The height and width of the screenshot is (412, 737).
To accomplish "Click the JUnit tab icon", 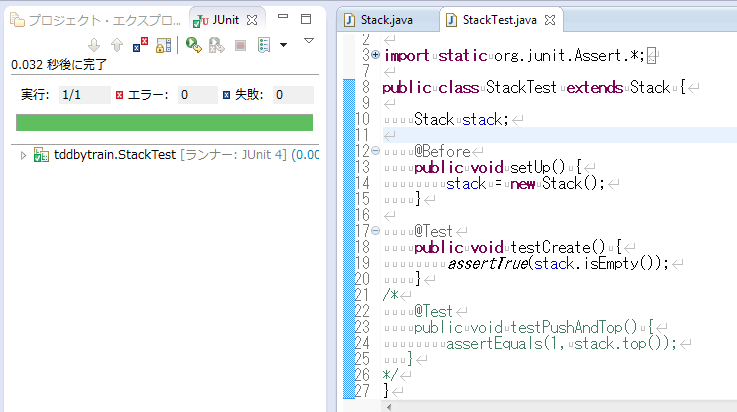I will coord(201,21).
